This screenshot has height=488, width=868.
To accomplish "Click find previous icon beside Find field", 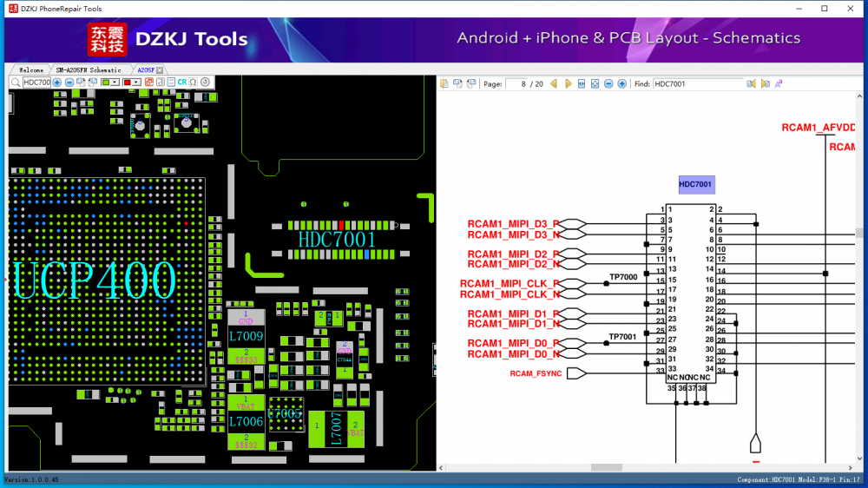I will [750, 83].
